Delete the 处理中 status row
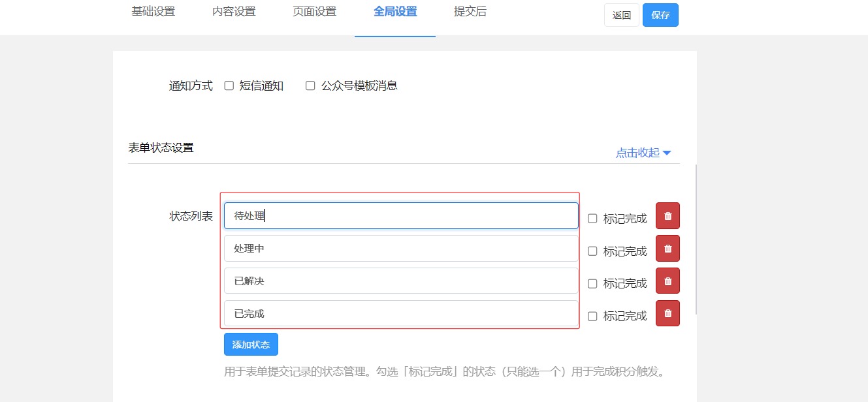Viewport: 868px width, 402px height. coord(667,249)
